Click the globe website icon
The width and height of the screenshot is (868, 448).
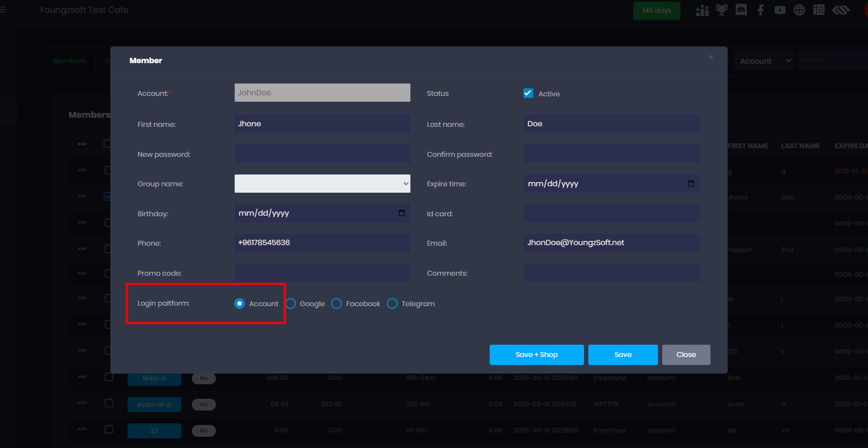(x=799, y=10)
